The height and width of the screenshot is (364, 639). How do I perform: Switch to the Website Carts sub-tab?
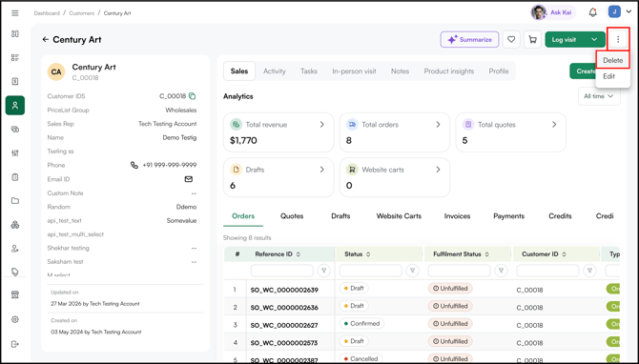click(399, 216)
